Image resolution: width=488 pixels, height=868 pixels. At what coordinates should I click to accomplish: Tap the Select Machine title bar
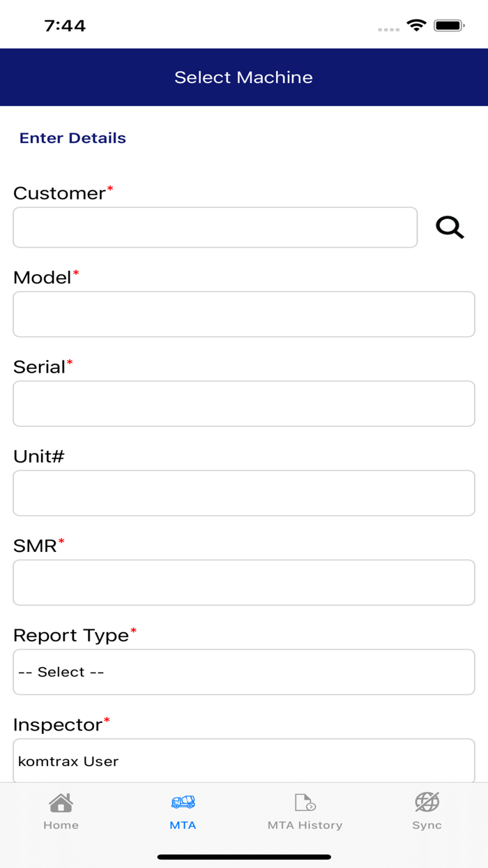tap(243, 77)
